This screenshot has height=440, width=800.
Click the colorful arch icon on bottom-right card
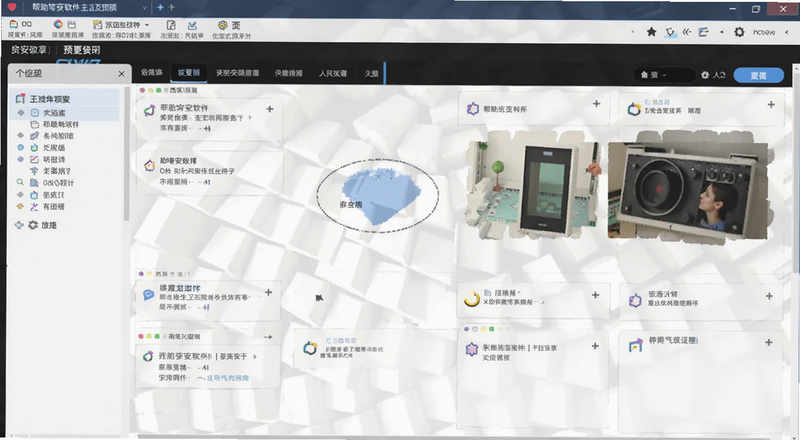(635, 346)
